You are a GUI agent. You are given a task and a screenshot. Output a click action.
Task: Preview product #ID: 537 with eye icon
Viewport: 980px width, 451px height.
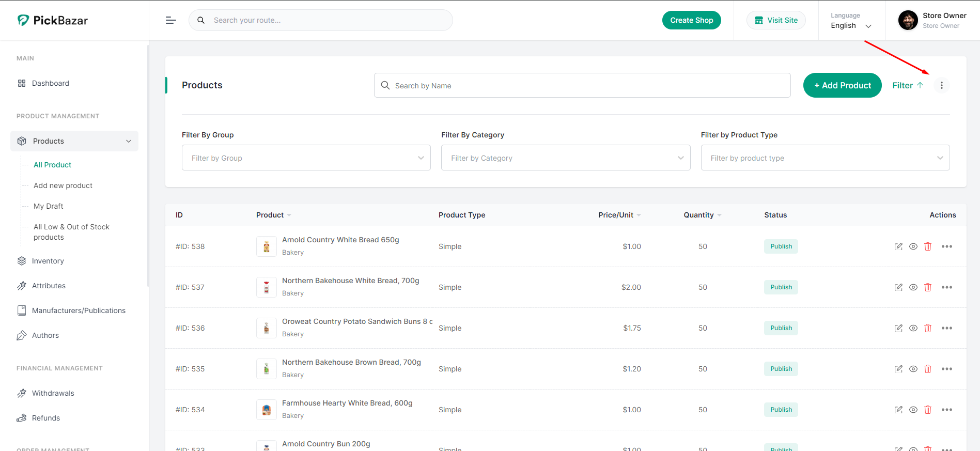coord(913,287)
